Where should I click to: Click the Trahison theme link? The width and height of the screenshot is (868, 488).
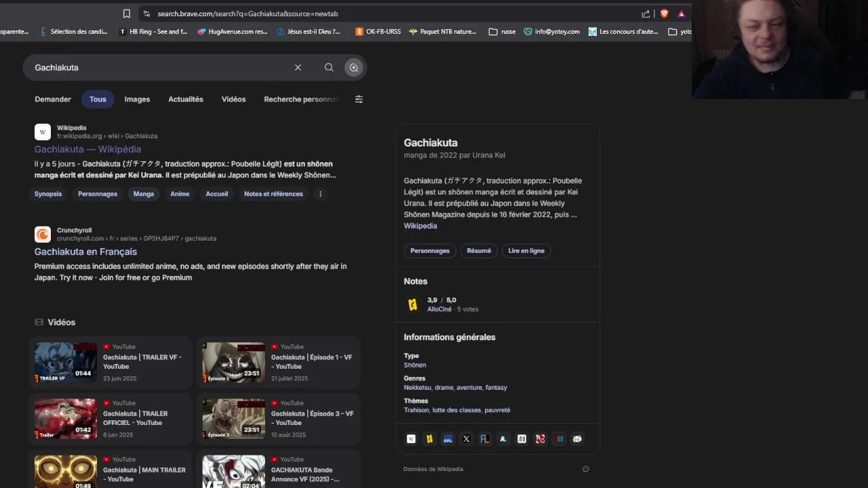(x=416, y=410)
